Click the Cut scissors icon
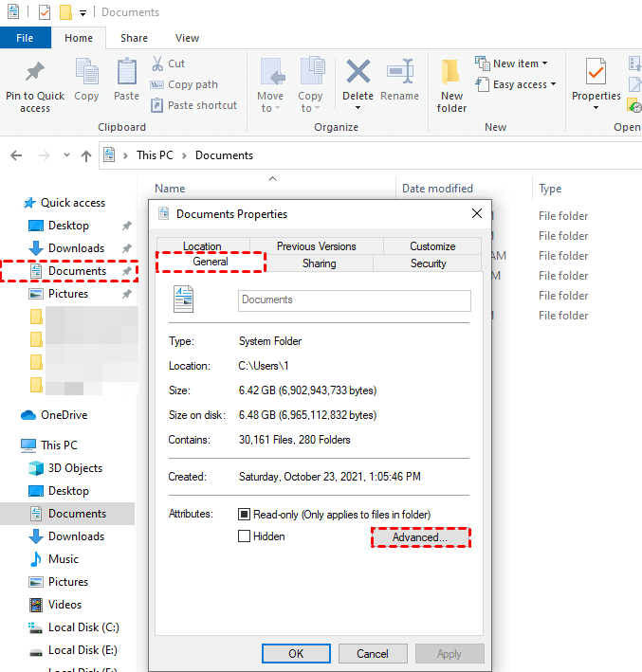This screenshot has width=642, height=672. pos(157,64)
